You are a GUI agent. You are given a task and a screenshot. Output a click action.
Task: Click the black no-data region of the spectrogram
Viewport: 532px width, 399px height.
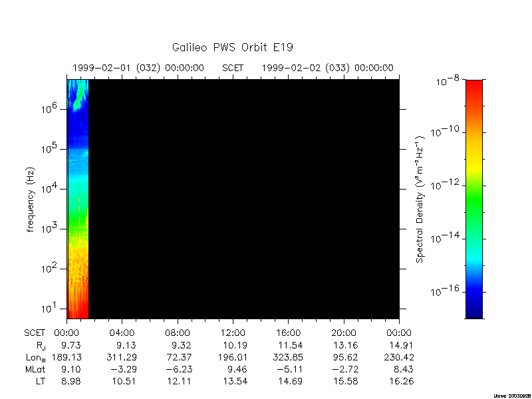243,199
